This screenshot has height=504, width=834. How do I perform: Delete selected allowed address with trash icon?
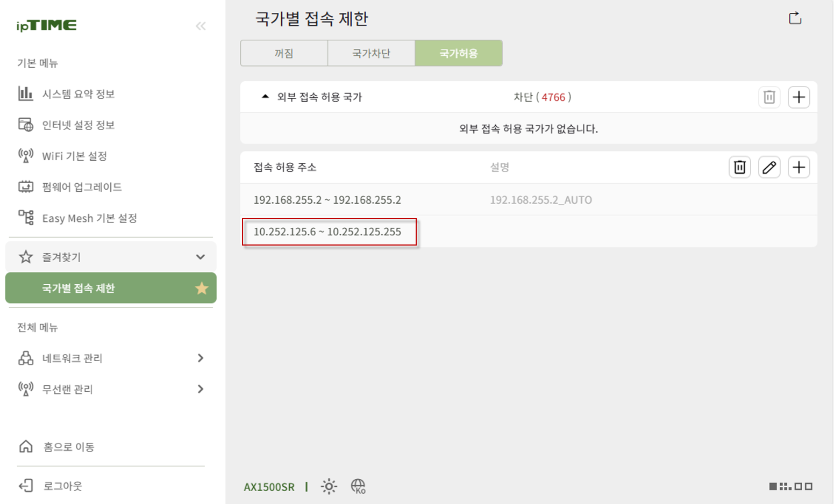[740, 168]
